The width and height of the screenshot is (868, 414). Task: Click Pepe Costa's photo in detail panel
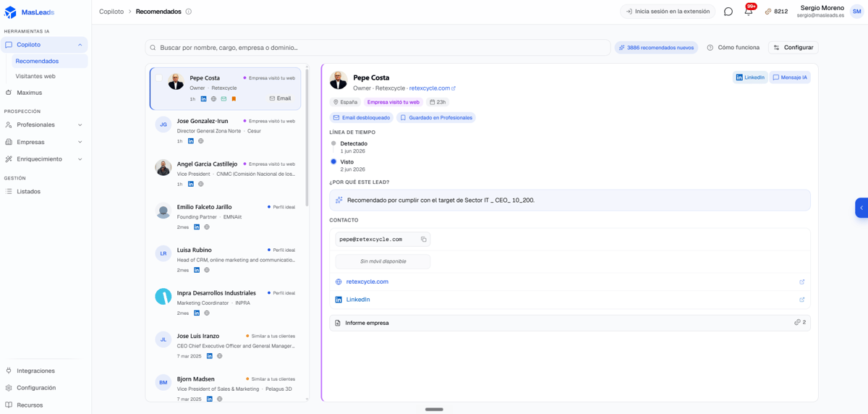(x=338, y=81)
